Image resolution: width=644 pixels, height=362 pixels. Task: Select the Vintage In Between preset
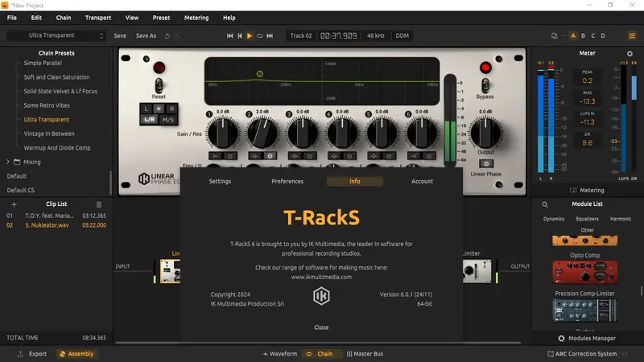point(49,134)
